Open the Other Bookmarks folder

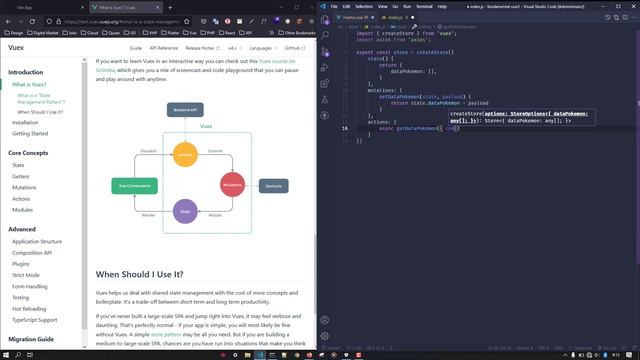click(297, 33)
